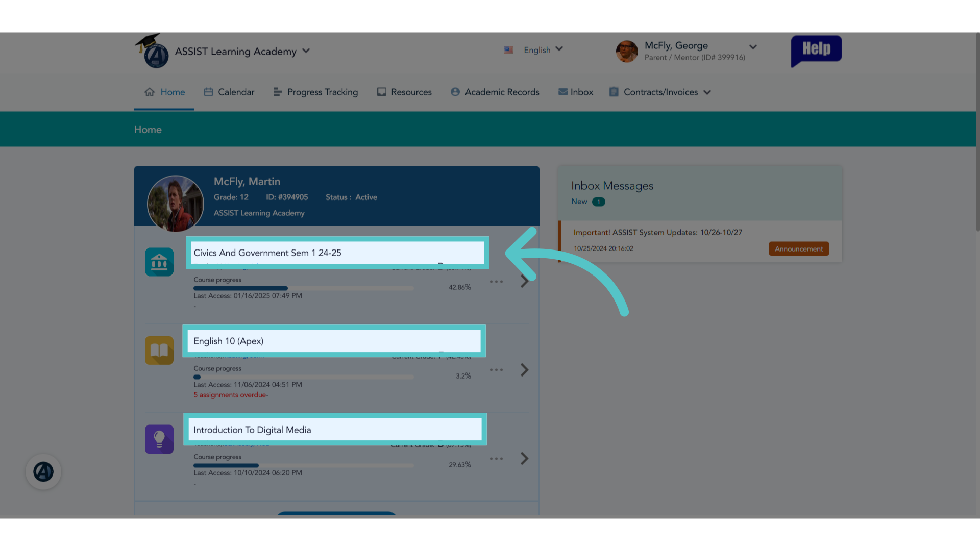The width and height of the screenshot is (980, 551).
Task: Open the Civics course three-dot menu
Action: (496, 281)
